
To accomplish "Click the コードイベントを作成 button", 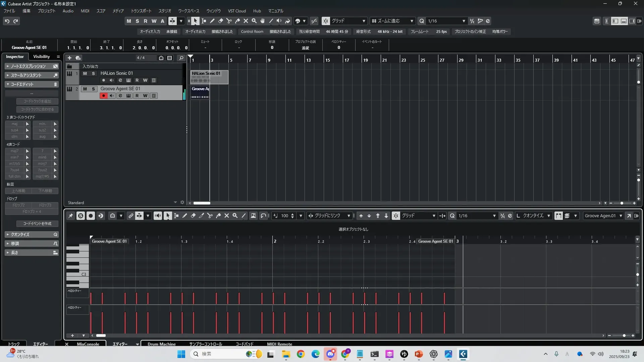I will click(x=37, y=224).
